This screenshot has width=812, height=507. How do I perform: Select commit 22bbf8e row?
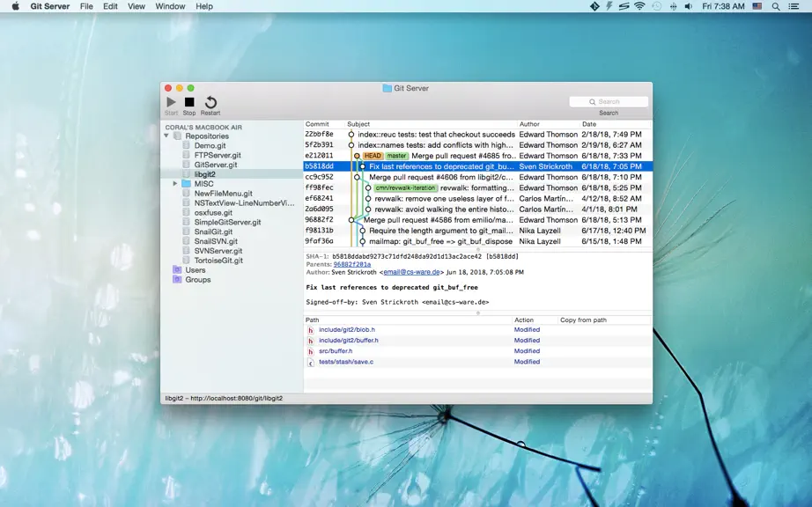(x=477, y=134)
